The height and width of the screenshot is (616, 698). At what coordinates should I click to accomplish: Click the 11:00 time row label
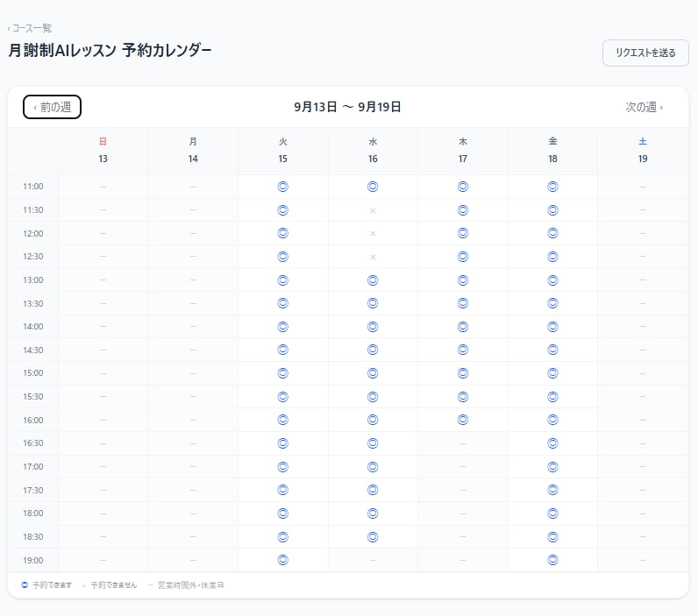click(33, 187)
